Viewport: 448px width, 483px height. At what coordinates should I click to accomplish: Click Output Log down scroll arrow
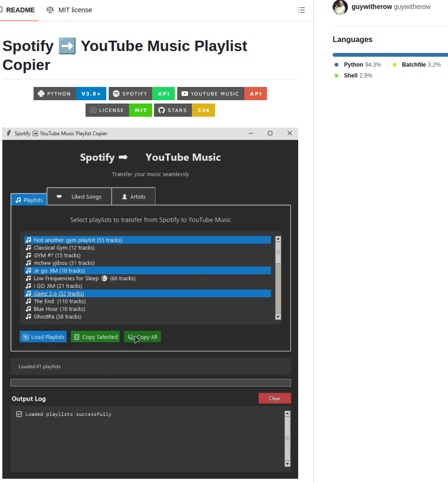click(287, 464)
